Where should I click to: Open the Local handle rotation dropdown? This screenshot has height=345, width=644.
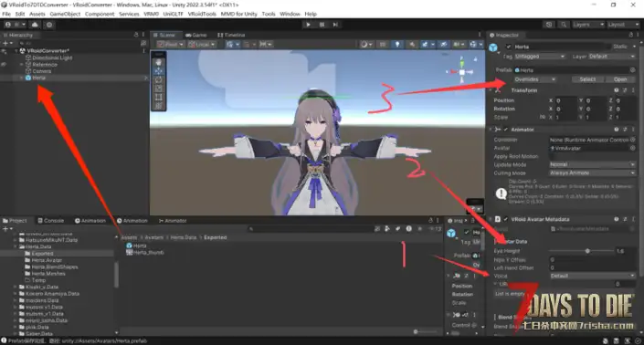tap(202, 45)
